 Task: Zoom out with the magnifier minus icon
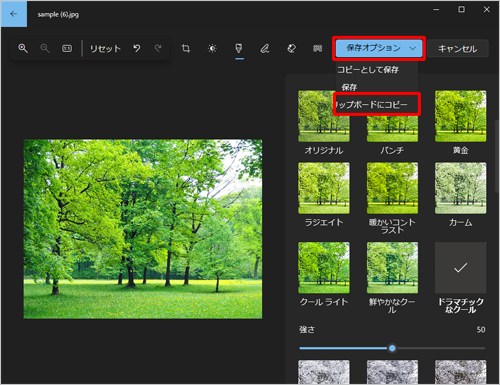[x=45, y=48]
